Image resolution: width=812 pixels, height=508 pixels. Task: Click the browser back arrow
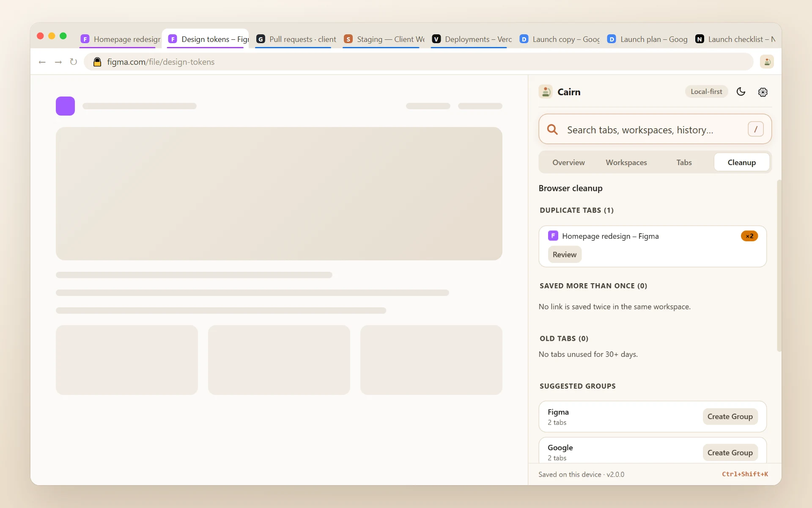pos(42,62)
